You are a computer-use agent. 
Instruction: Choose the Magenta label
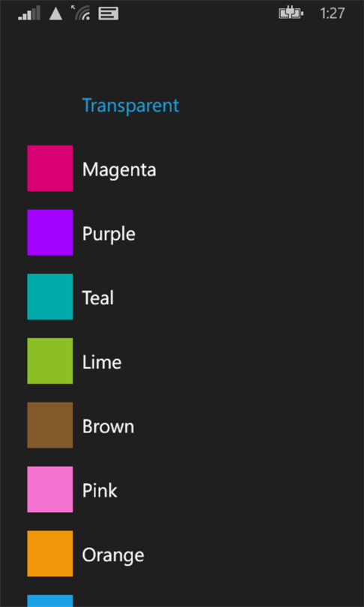(119, 169)
